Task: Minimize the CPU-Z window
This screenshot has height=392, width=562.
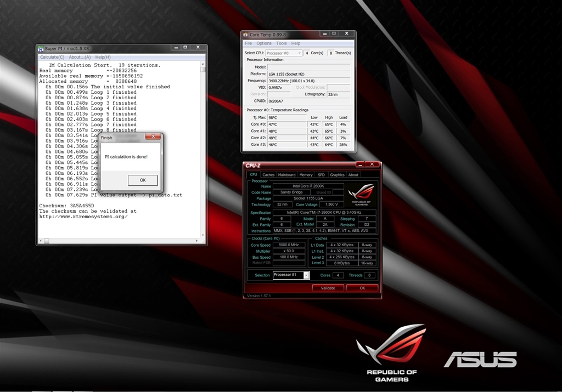Action: 361,164
